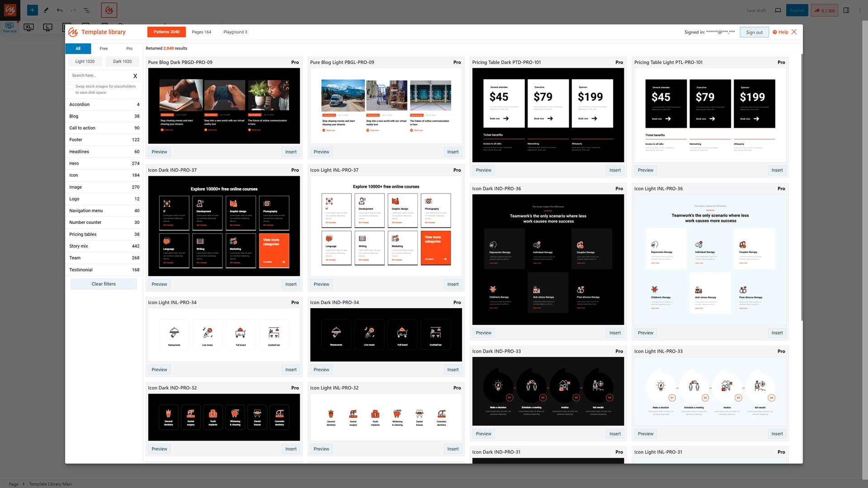Click Insert on Pricing Table Dark PTD-PRO-101
The image size is (868, 488).
click(x=615, y=170)
